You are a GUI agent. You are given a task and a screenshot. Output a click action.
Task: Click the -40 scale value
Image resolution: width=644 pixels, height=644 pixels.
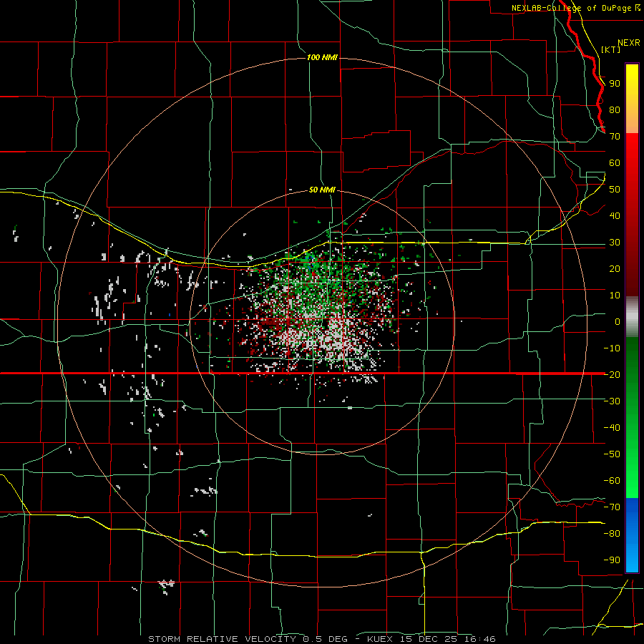coord(612,428)
